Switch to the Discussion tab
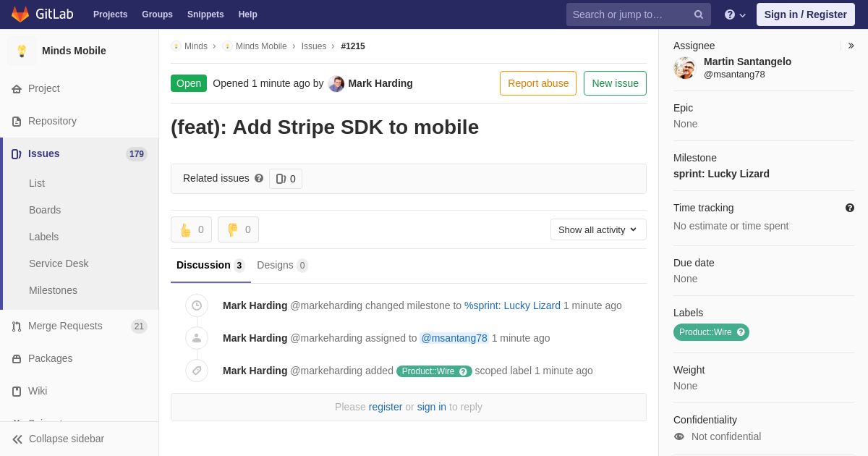Viewport: 868px width, 456px height. [210, 265]
